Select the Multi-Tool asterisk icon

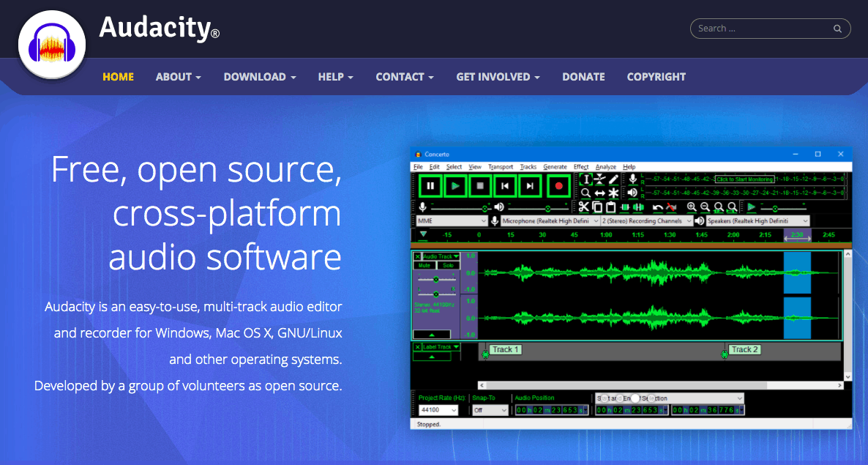coord(613,193)
